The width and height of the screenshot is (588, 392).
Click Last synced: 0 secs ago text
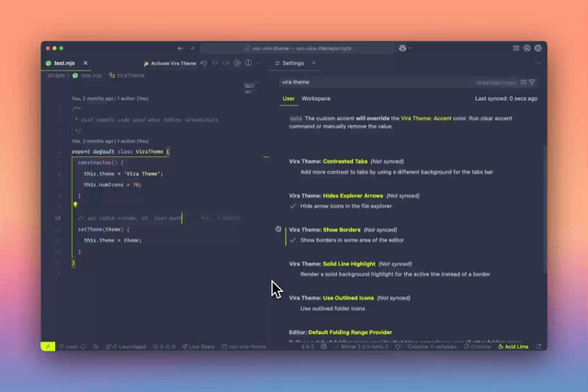pos(506,98)
